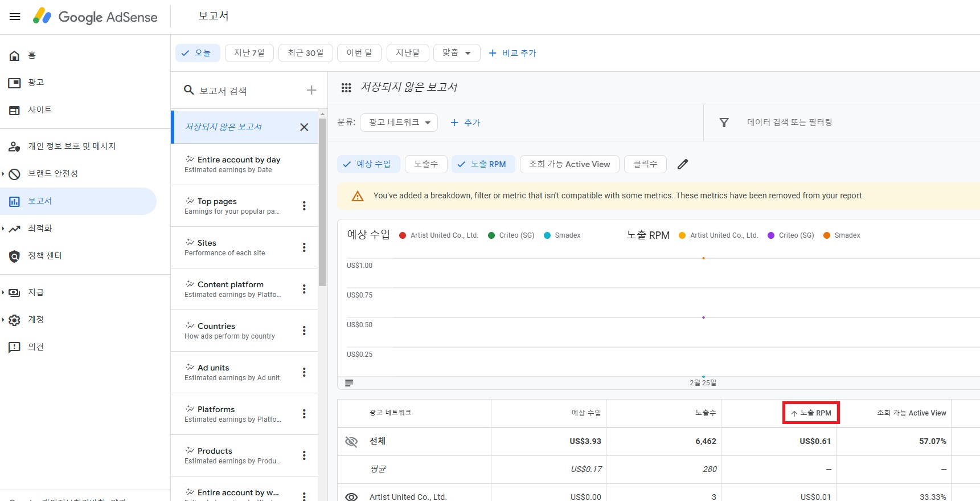The width and height of the screenshot is (980, 501).
Task: Click the filter funnel icon
Action: pyautogui.click(x=724, y=123)
